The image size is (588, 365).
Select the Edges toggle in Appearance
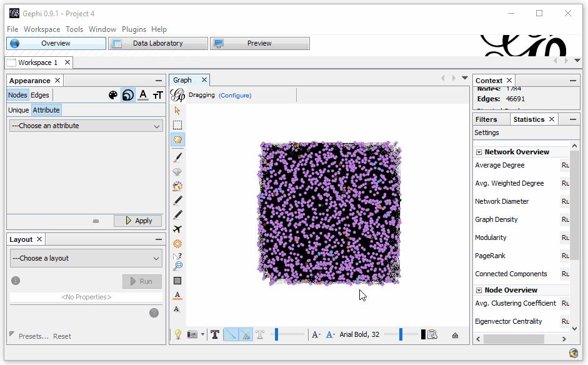point(40,95)
